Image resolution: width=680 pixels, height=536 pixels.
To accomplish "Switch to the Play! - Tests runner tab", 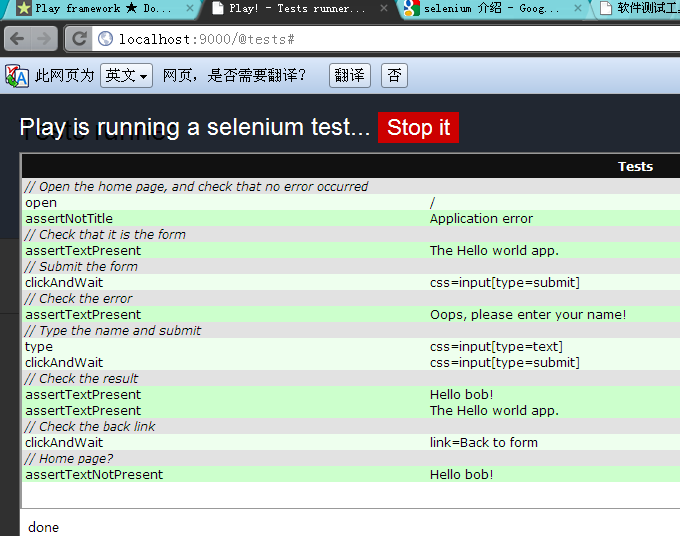I will (299, 8).
